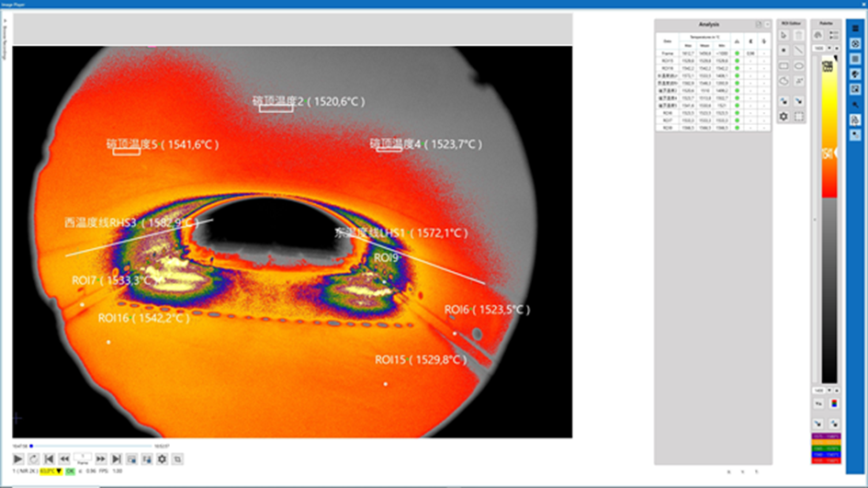This screenshot has width=868, height=488.
Task: Select the polyline ROI tool
Action: click(x=799, y=81)
